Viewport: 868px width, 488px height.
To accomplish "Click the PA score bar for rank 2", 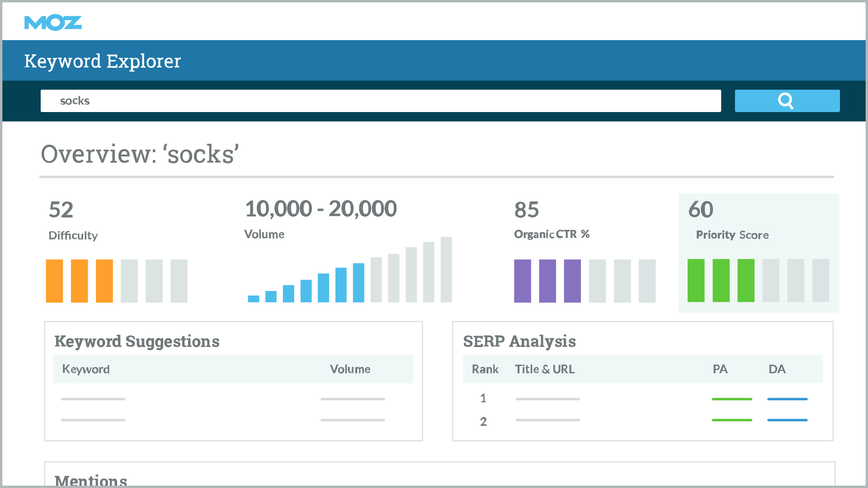I will 731,420.
